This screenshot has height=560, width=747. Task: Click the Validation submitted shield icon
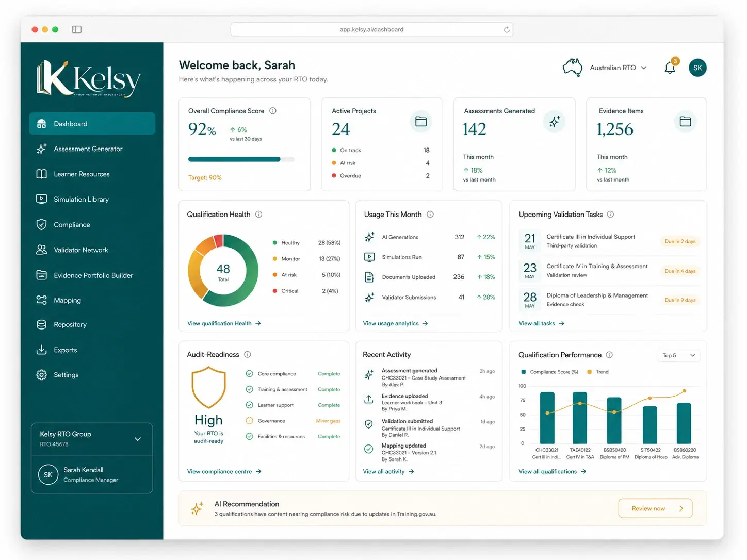(x=369, y=424)
